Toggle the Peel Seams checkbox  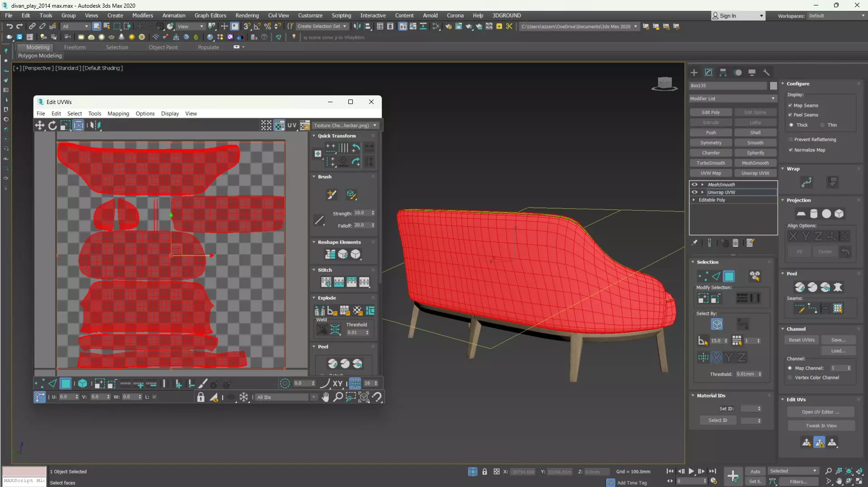point(790,115)
